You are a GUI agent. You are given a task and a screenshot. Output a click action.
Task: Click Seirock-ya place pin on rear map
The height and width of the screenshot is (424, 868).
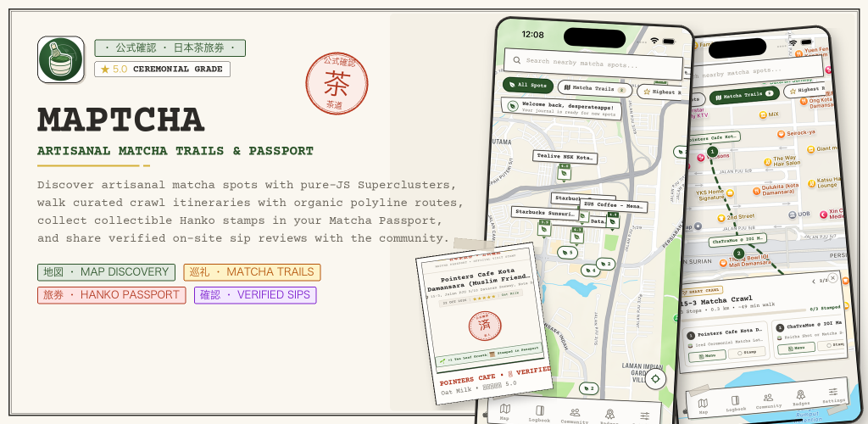[781, 134]
